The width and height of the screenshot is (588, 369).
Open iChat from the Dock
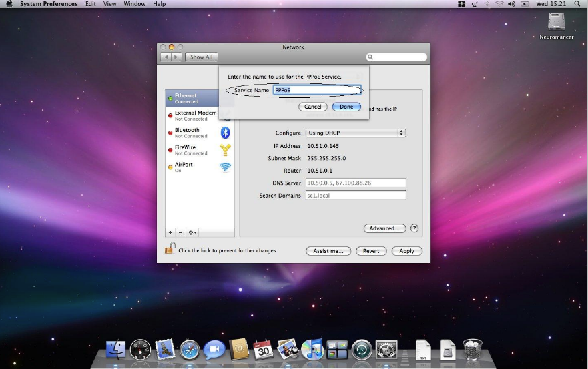214,350
